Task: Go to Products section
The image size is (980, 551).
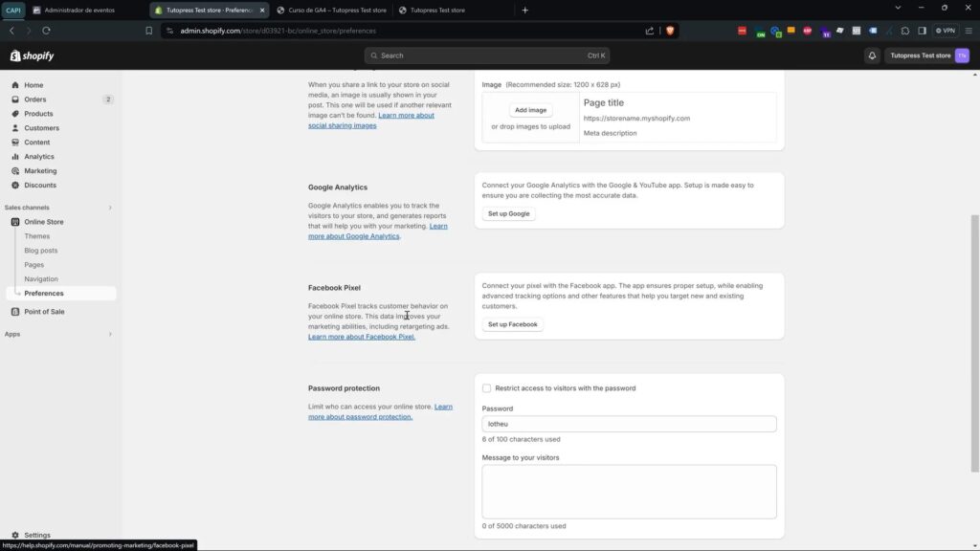Action: click(x=38, y=114)
